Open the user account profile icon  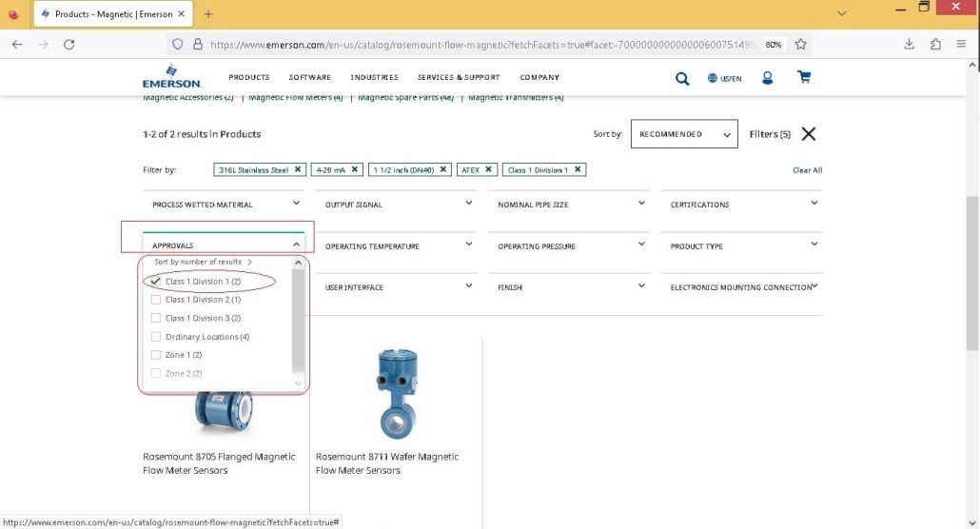pos(767,77)
